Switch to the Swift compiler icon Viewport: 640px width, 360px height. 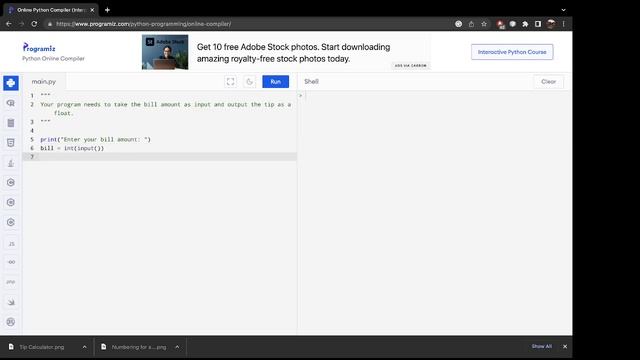click(11, 302)
